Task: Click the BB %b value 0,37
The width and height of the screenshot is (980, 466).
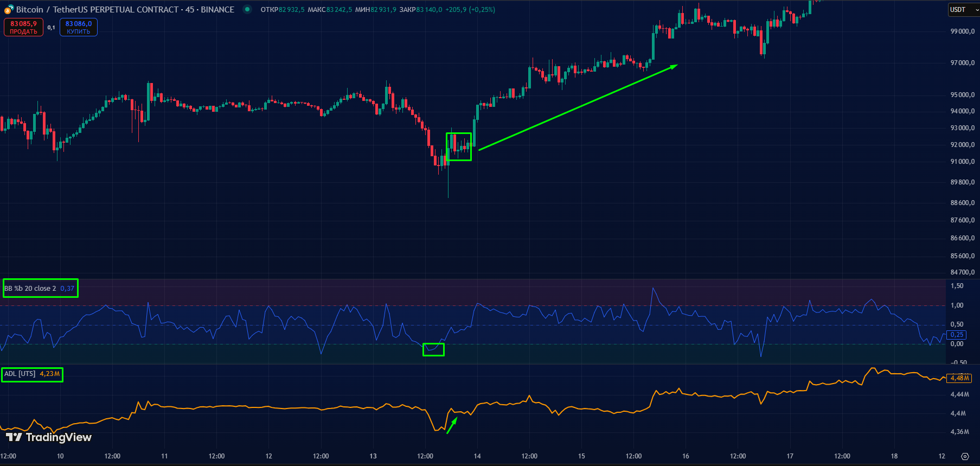Action: [67, 288]
